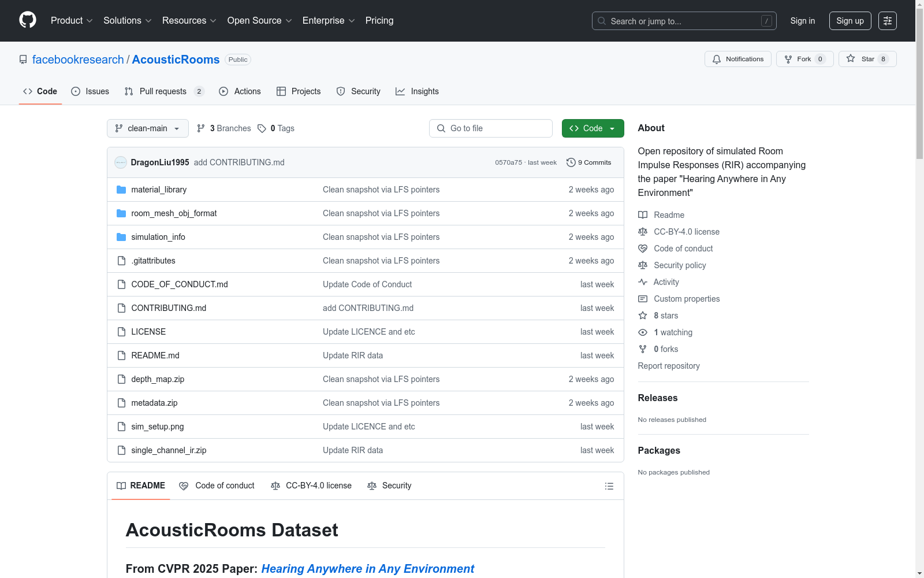Open the 9 Commits history link
Image resolution: width=924 pixels, height=578 pixels.
pyautogui.click(x=589, y=162)
